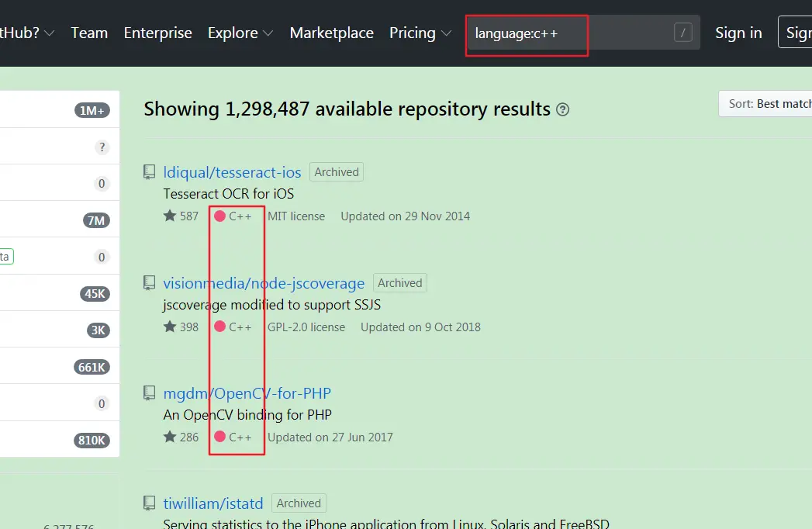This screenshot has width=812, height=529.
Task: Click the 661K count badge in sidebar
Action: pyautogui.click(x=92, y=368)
